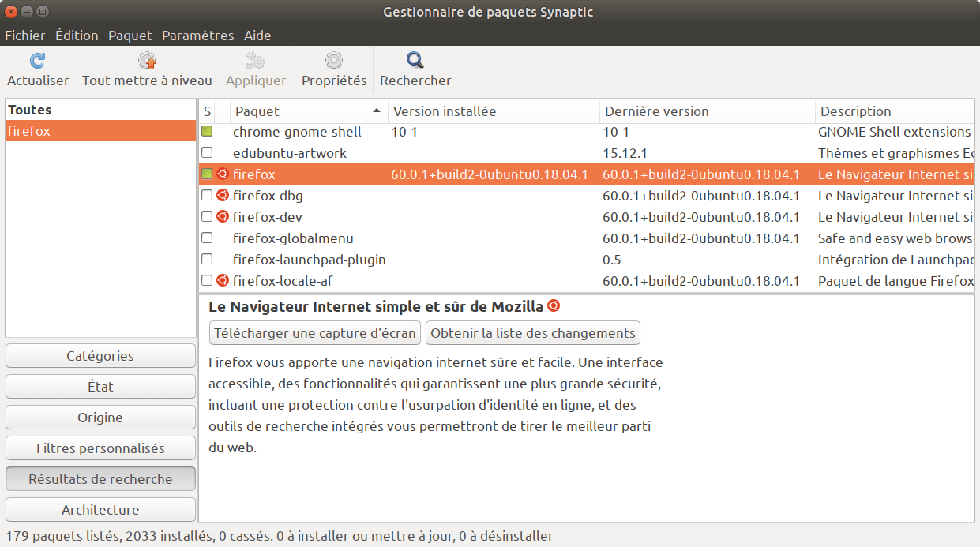This screenshot has width=980, height=547.
Task: Mark the firefox-globalmenu checkbox
Action: tap(207, 238)
